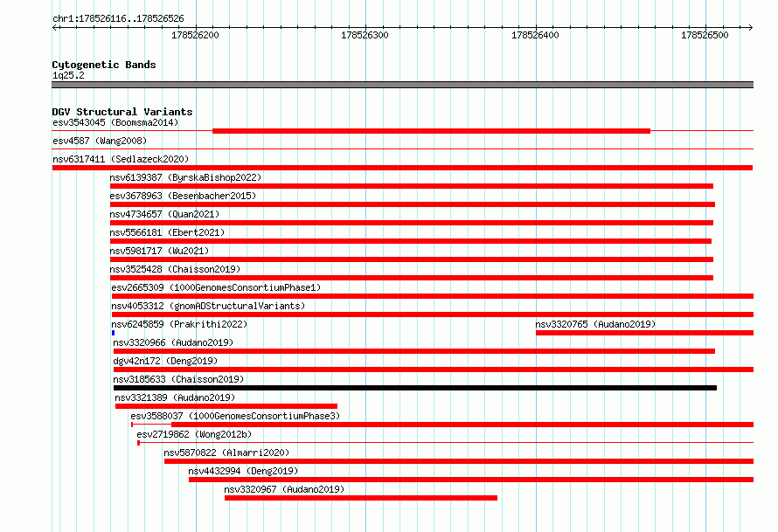Image resolution: width=778 pixels, height=532 pixels.
Task: Click ruler position 178526300
Action: point(365,35)
